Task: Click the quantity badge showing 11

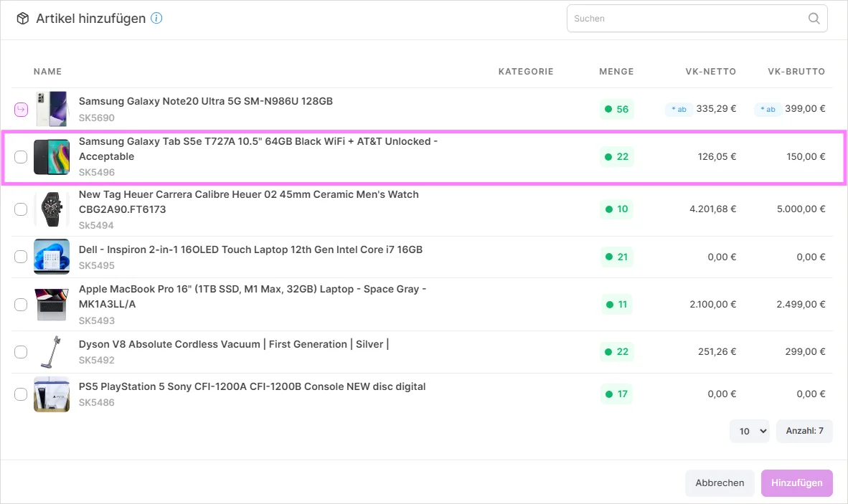Action: click(x=616, y=305)
